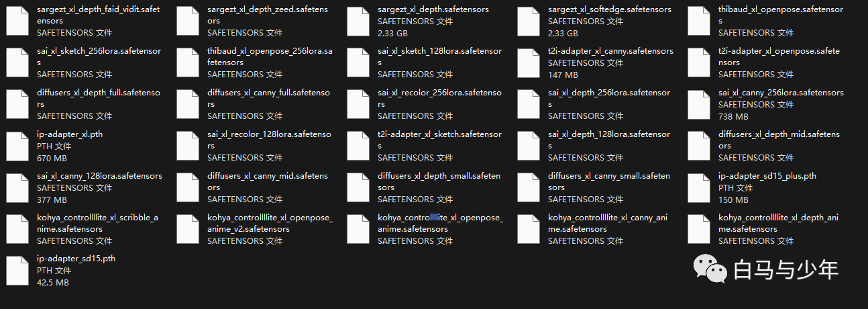Click the sai_xl_depth_128lora.safetensors file icon
The image size is (868, 309).
pos(529,146)
